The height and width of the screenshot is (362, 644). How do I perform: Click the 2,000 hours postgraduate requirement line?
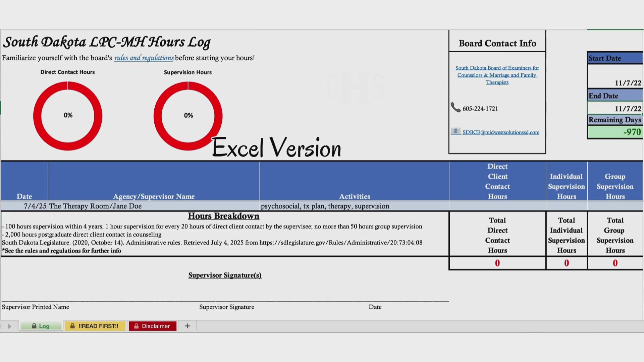point(82,235)
